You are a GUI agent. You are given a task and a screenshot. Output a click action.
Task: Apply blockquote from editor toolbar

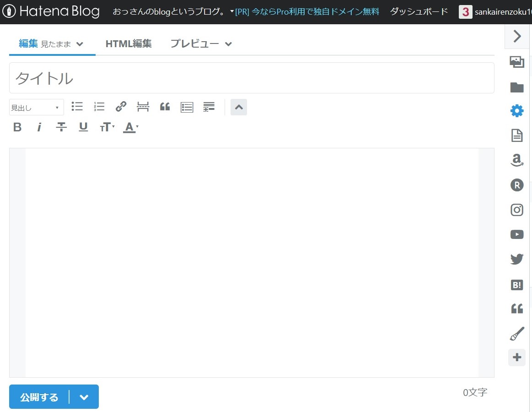pyautogui.click(x=165, y=107)
